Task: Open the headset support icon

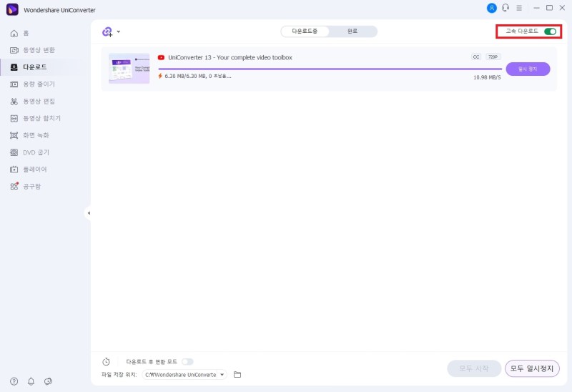Action: point(506,8)
